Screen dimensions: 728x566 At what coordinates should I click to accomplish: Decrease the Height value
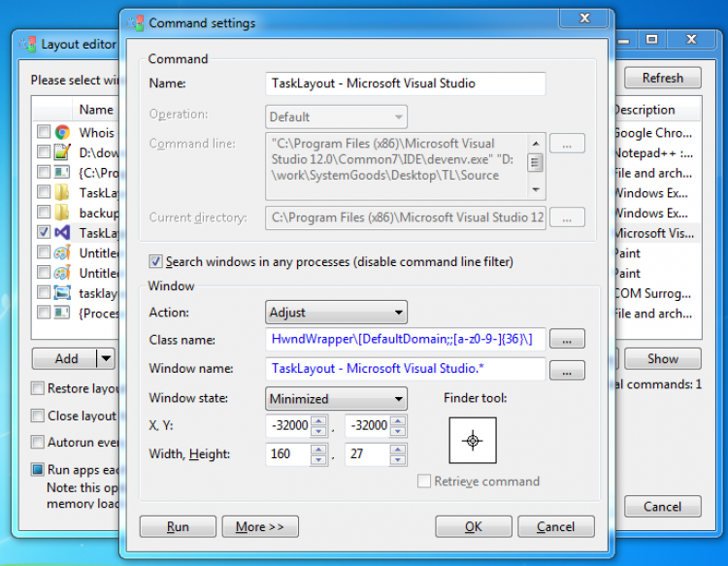coord(398,459)
